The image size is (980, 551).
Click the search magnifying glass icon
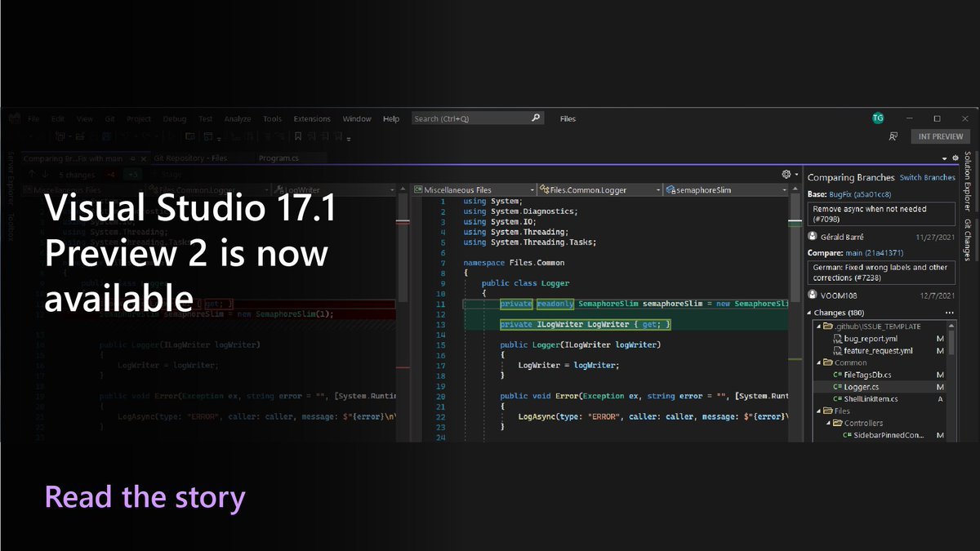535,118
